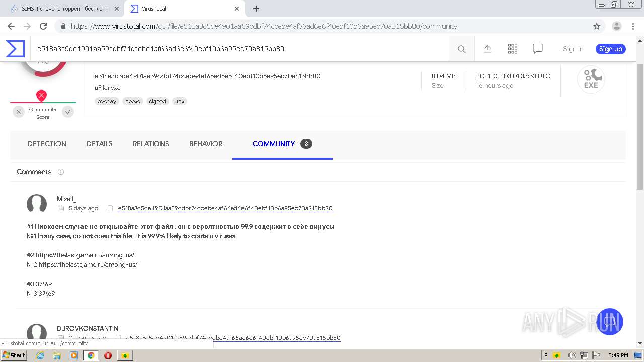Close the SIMS 4 torrent tab

[x=117, y=9]
